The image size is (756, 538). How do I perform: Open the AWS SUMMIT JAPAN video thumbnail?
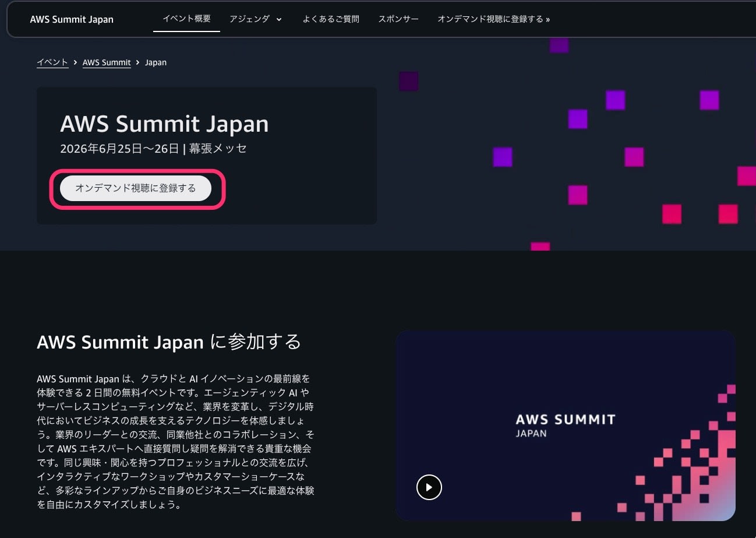565,426
